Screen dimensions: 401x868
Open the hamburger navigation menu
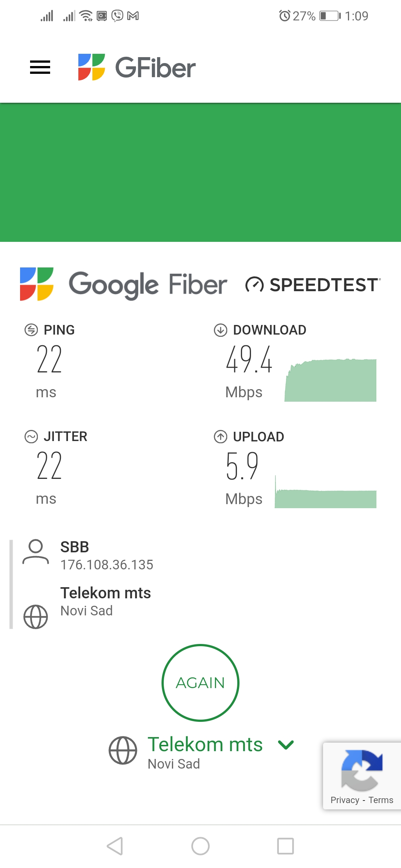tap(40, 67)
